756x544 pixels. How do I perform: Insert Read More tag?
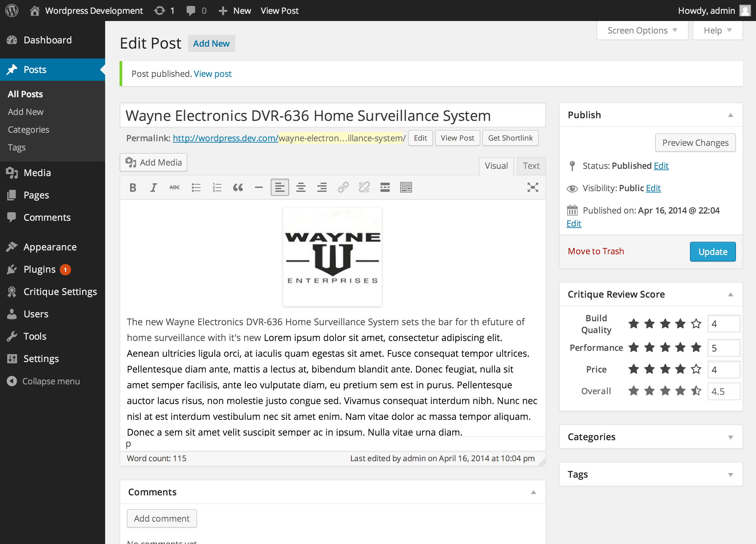click(x=385, y=188)
